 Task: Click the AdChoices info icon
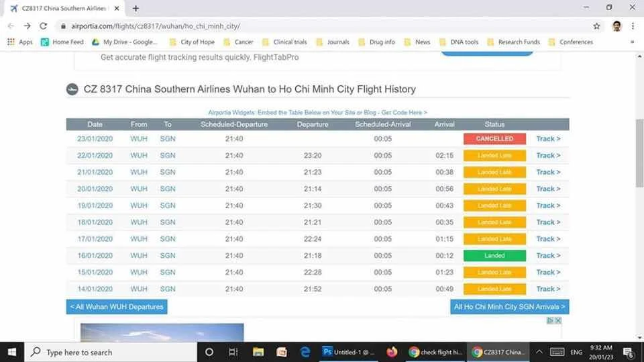pos(550,320)
